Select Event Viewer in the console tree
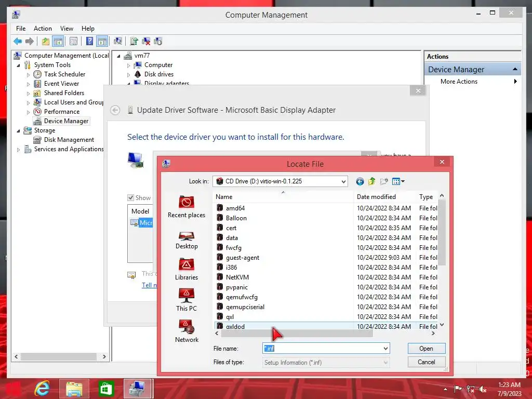532x399 pixels. tap(61, 84)
